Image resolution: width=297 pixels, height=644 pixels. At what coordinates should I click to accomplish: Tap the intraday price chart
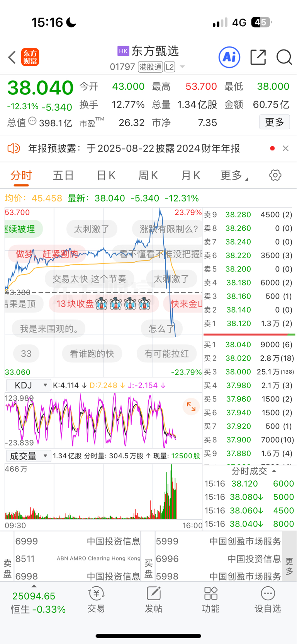coord(104,292)
